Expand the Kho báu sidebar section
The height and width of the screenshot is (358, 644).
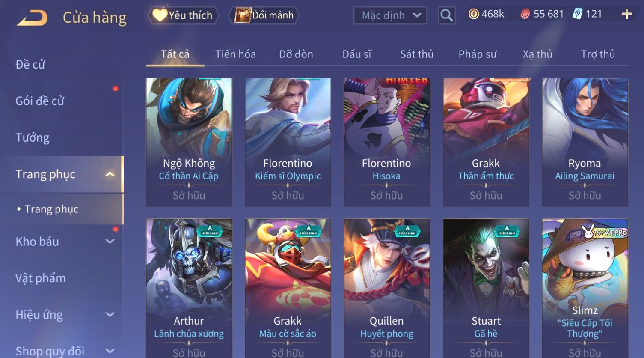pos(110,242)
